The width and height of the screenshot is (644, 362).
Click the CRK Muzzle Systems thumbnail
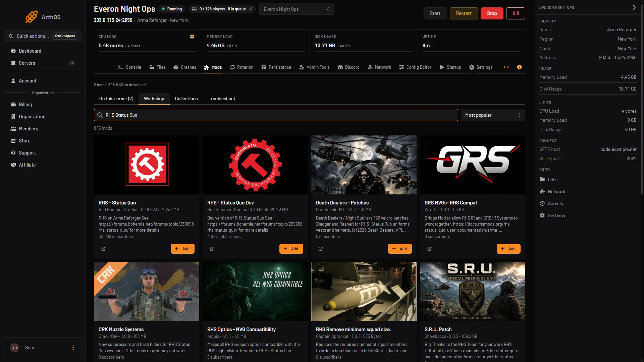[x=147, y=291]
